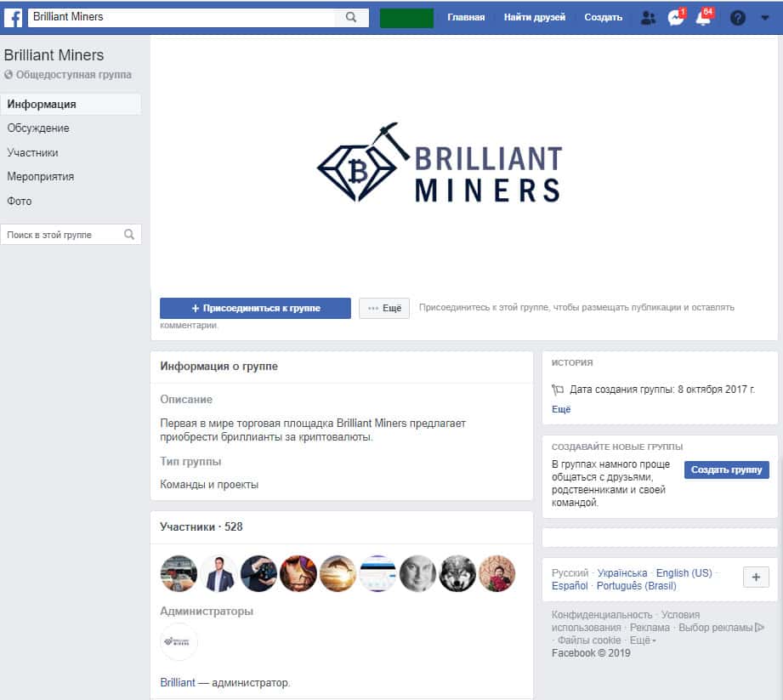The image size is (783, 700).
Task: Click Присоединиться к группе button
Action: click(255, 308)
